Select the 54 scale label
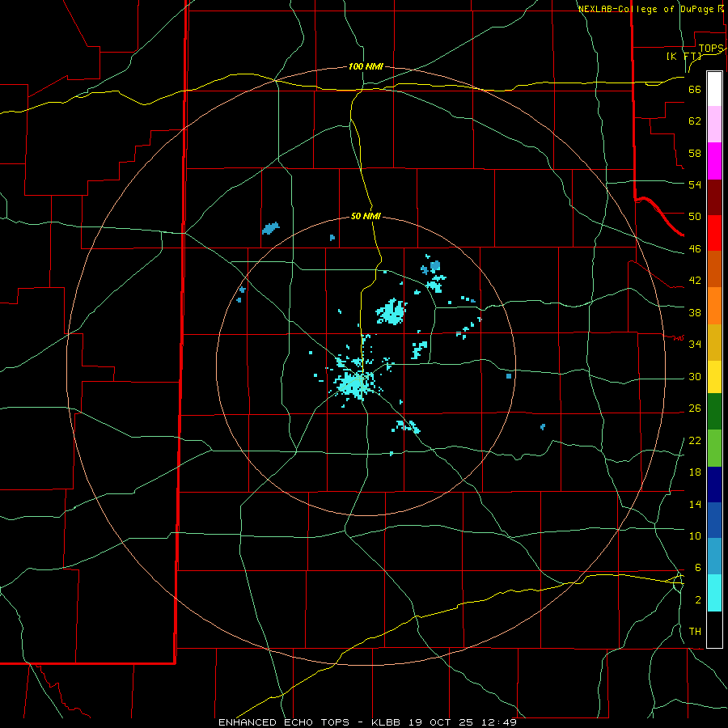Screen dimensions: 728x728 [x=695, y=184]
